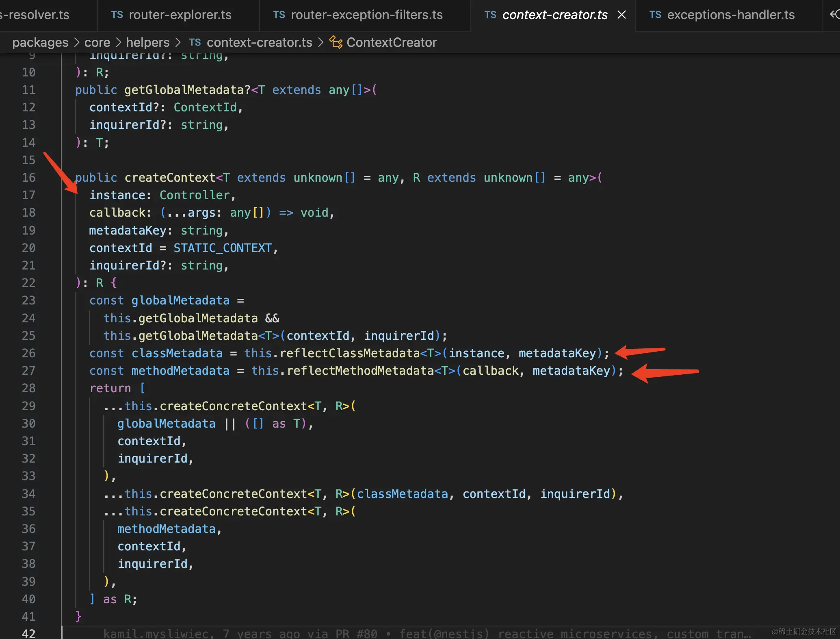Image resolution: width=840 pixels, height=639 pixels.
Task: Switch to the router-explorer.ts tab
Action: coord(178,15)
